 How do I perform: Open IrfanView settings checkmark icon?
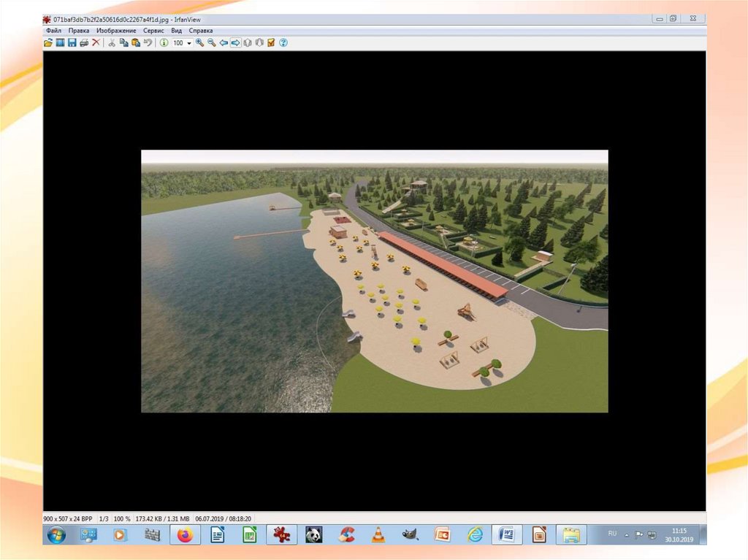tap(271, 43)
